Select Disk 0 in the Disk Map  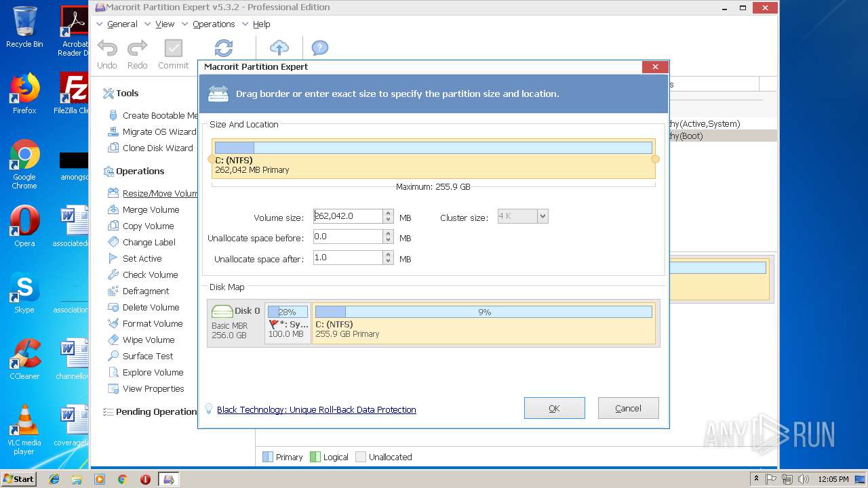(x=235, y=324)
